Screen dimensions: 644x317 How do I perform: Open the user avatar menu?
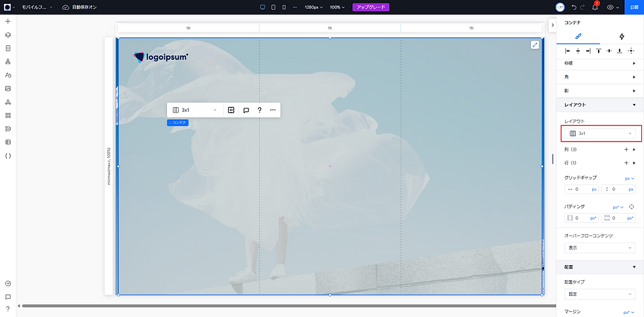[x=560, y=7]
